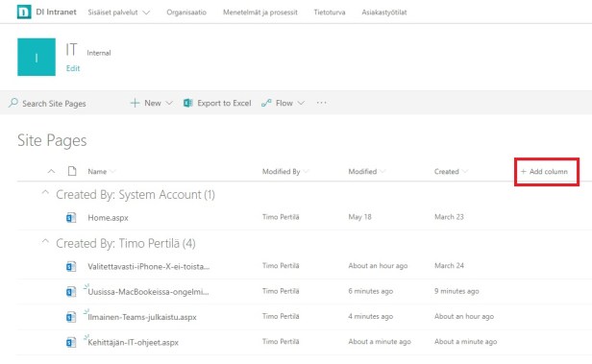Open the Modified By column dropdown
592x364 pixels.
pyautogui.click(x=306, y=172)
